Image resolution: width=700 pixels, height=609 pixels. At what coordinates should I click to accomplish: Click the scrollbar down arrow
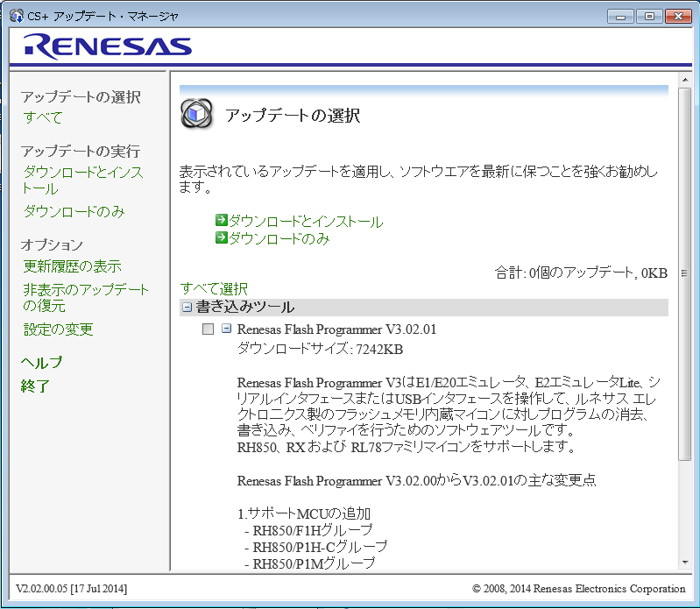[x=685, y=562]
